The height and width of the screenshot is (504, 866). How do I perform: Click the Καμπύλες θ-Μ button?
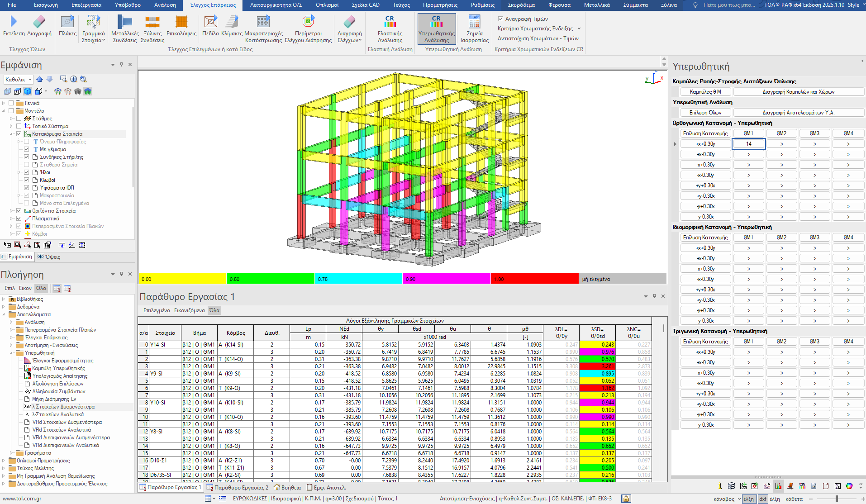tap(705, 92)
